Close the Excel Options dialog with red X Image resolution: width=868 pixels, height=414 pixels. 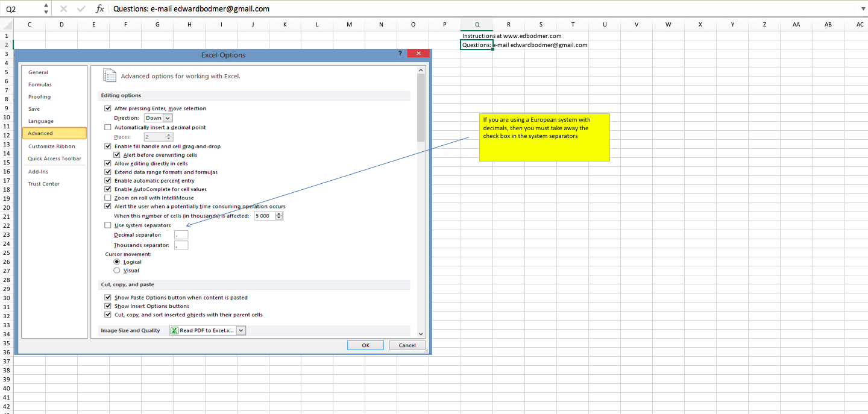pos(418,54)
